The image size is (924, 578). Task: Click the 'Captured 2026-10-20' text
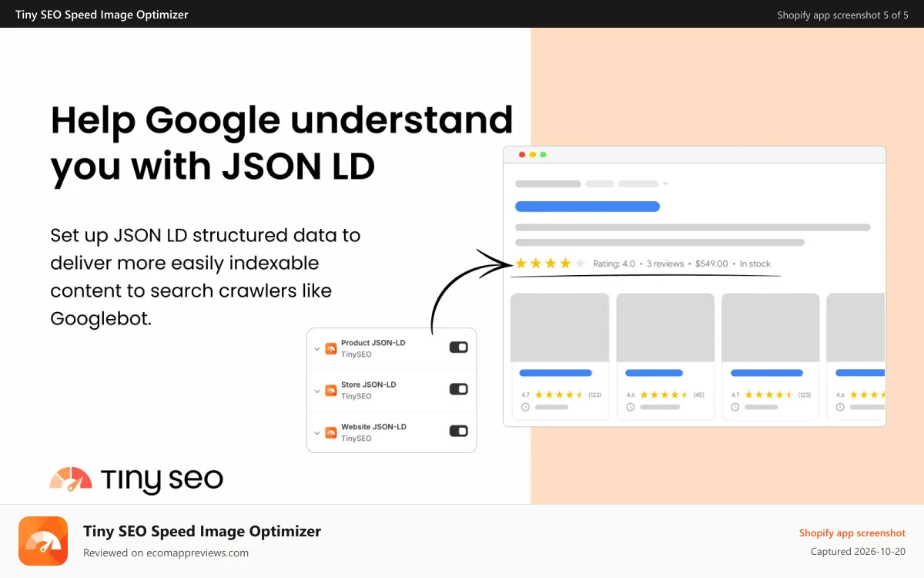(x=858, y=552)
